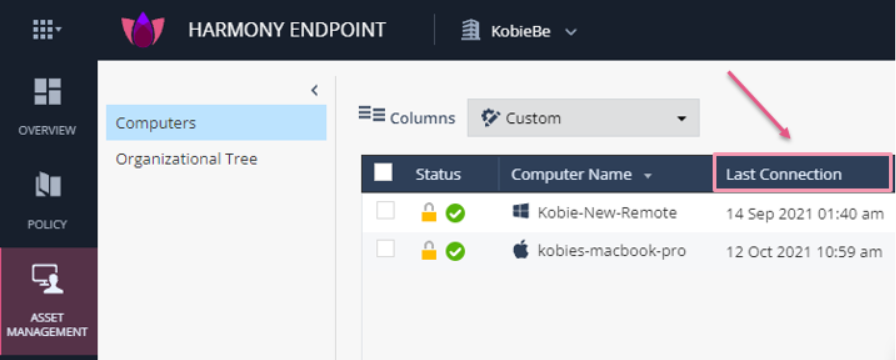Screen dimensions: 896x360
Task: Click the lock icon on kobies-macbook-pro row
Action: 429,250
